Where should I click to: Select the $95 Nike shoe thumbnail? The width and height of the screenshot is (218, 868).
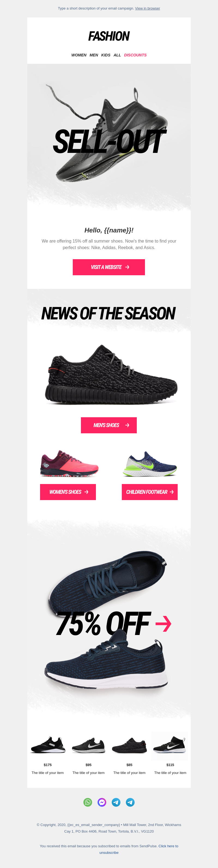(89, 746)
